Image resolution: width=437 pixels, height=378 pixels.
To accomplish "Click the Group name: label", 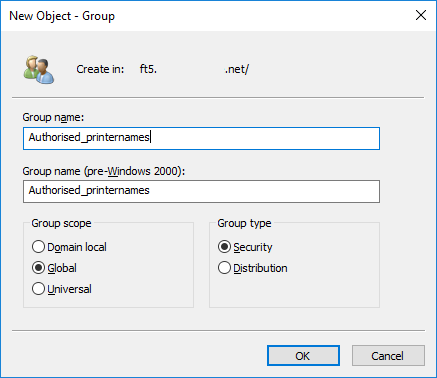I will click(53, 117).
